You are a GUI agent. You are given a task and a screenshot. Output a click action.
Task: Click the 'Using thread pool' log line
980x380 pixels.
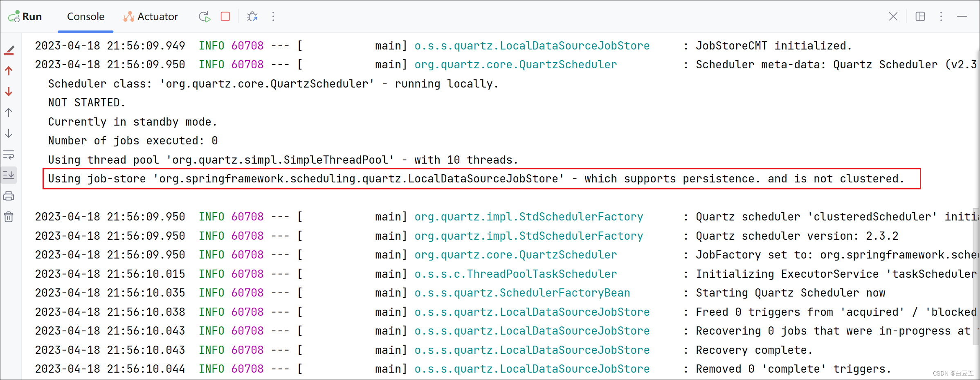coord(283,160)
